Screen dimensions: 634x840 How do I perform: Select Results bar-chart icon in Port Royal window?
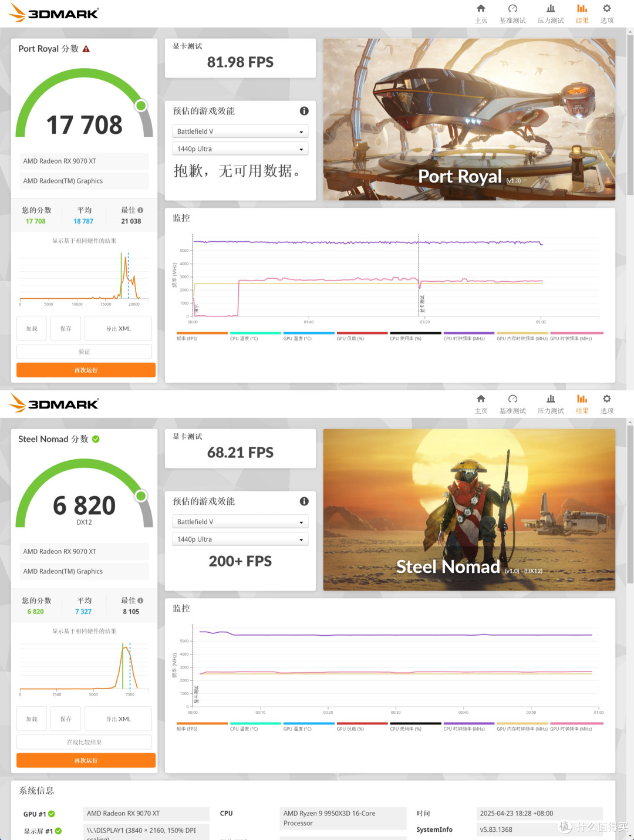point(582,8)
